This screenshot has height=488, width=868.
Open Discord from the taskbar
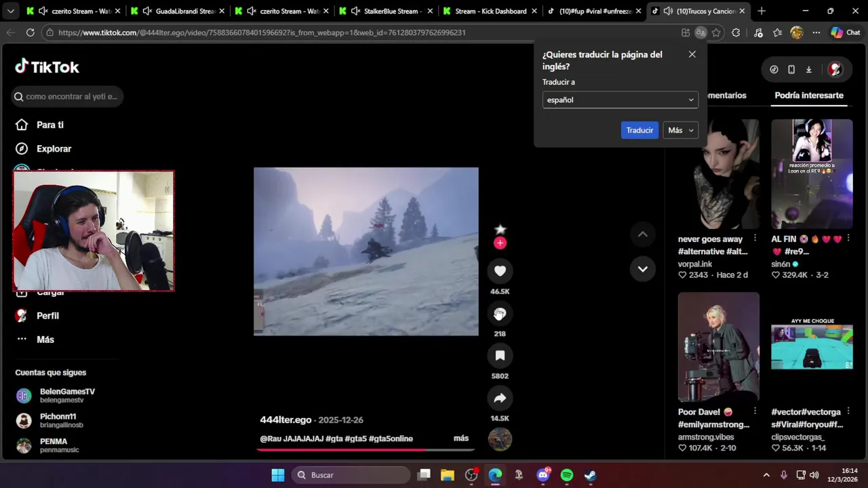click(543, 475)
